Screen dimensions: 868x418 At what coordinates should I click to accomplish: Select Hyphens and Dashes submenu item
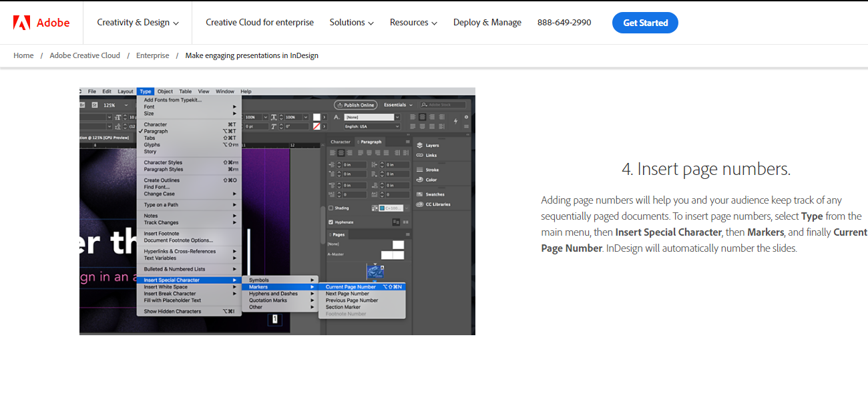tap(280, 293)
